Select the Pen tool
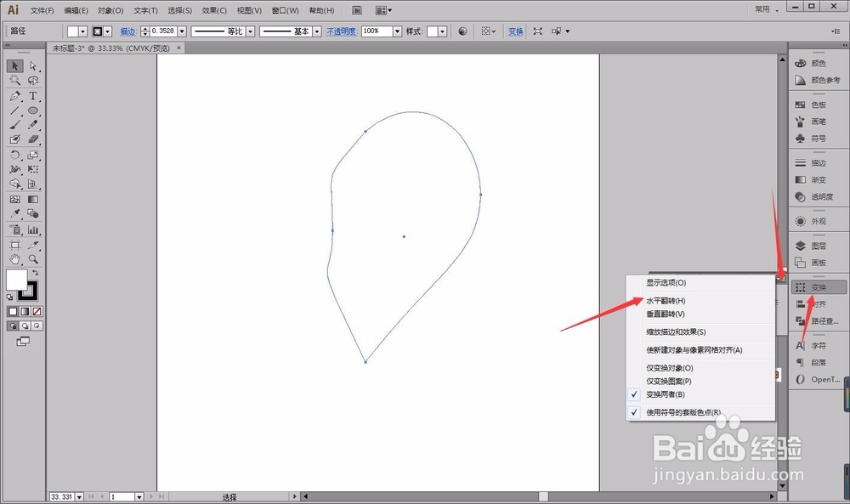This screenshot has width=850, height=504. click(x=14, y=96)
